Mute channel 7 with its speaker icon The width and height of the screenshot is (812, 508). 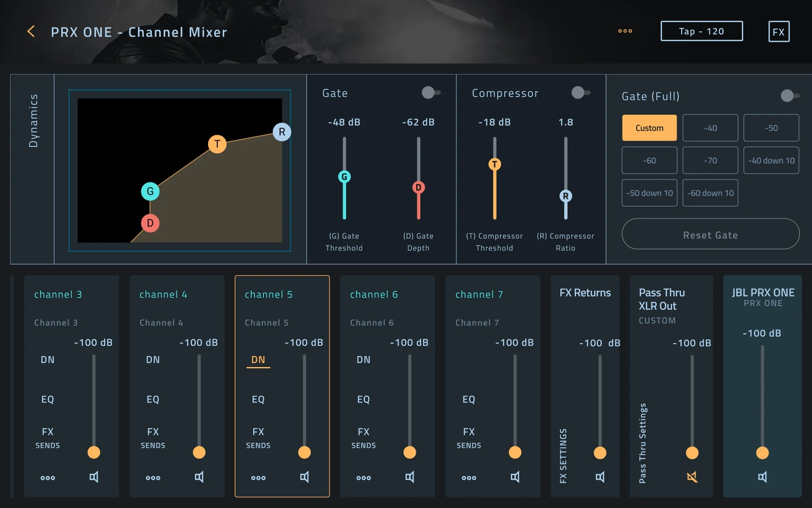pyautogui.click(x=516, y=478)
